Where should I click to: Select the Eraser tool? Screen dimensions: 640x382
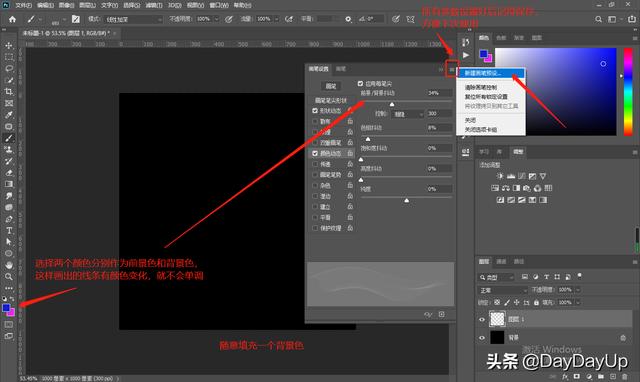click(x=9, y=173)
